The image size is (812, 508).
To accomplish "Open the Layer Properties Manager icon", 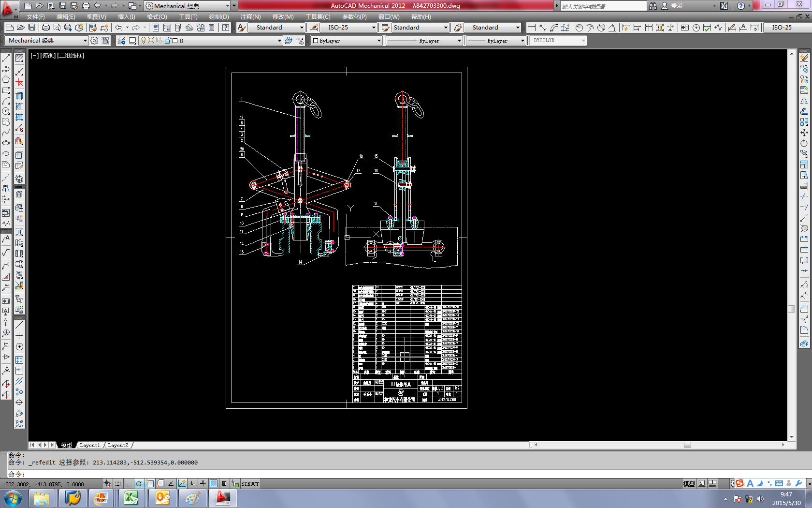I will 121,41.
